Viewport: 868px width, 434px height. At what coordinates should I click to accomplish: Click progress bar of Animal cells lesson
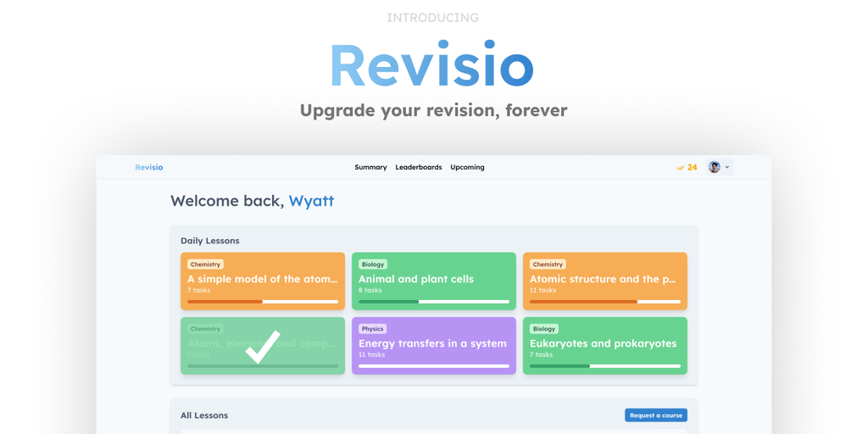pos(433,302)
